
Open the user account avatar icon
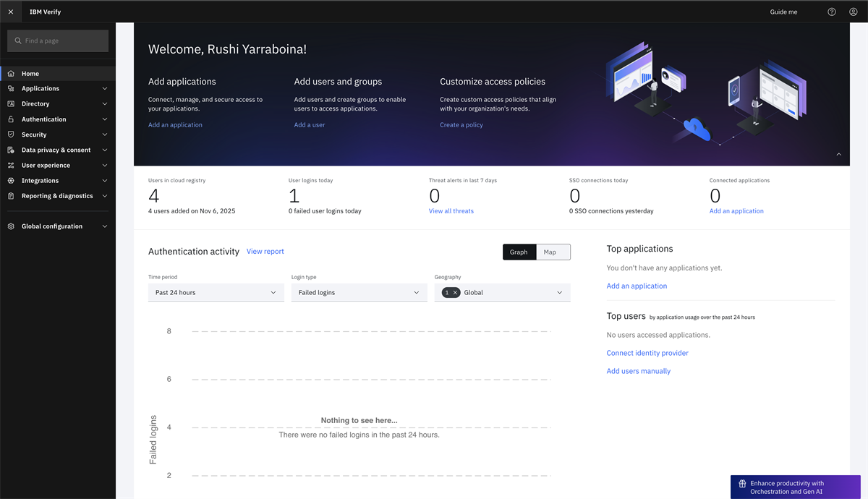coord(854,12)
